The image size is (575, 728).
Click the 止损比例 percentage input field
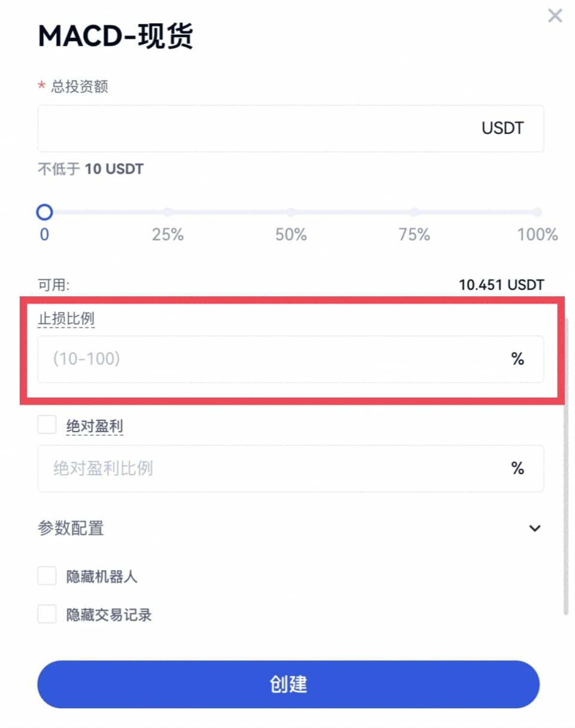(x=270, y=359)
